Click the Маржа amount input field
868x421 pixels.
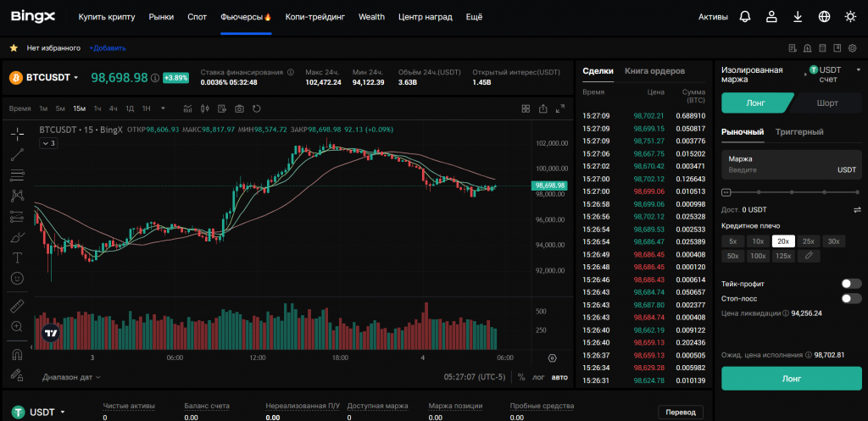(x=792, y=165)
